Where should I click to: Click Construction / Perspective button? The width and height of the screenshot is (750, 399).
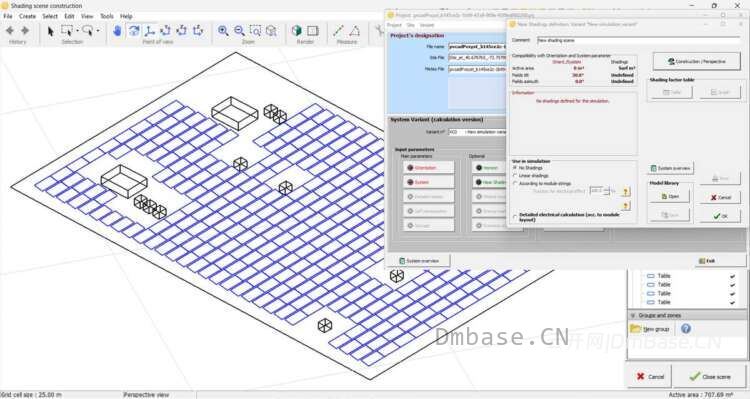click(x=697, y=61)
